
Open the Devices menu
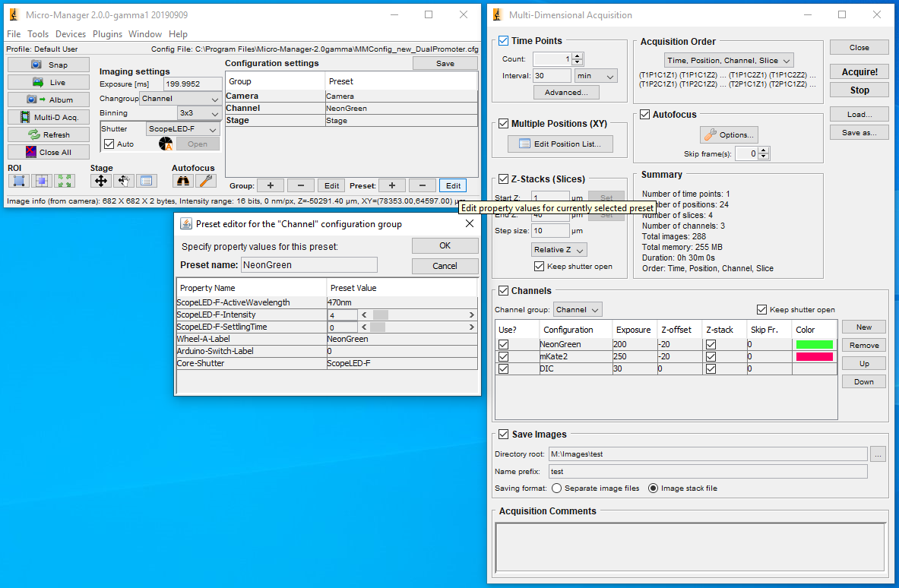pyautogui.click(x=71, y=34)
